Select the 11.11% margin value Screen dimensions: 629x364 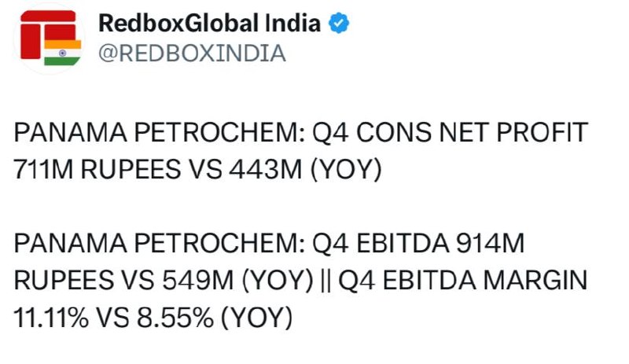[51, 318]
